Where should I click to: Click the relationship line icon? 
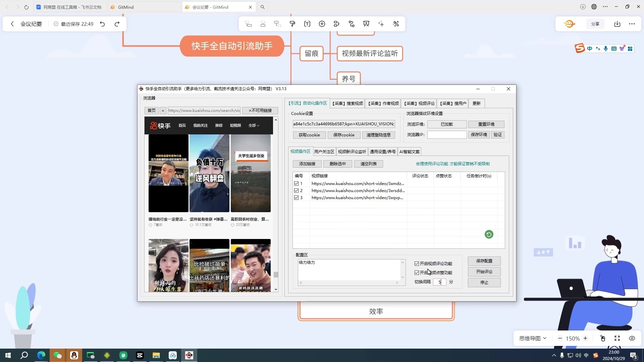pyautogui.click(x=352, y=24)
